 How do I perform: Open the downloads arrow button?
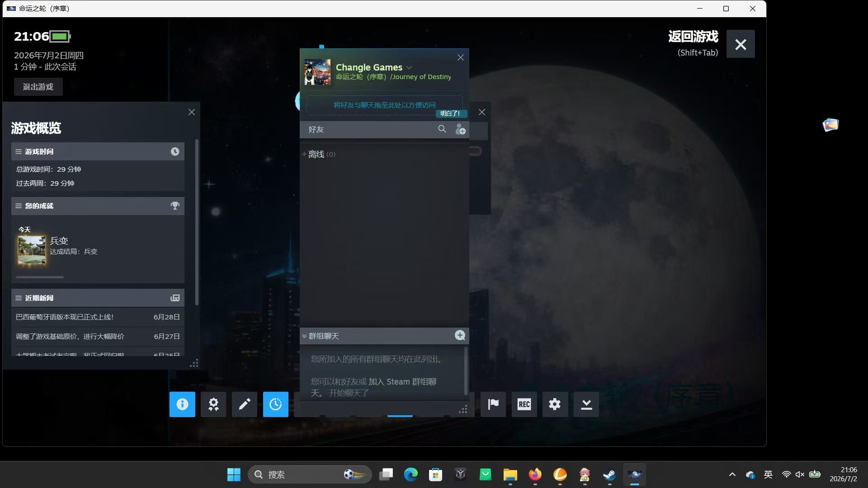(x=586, y=404)
